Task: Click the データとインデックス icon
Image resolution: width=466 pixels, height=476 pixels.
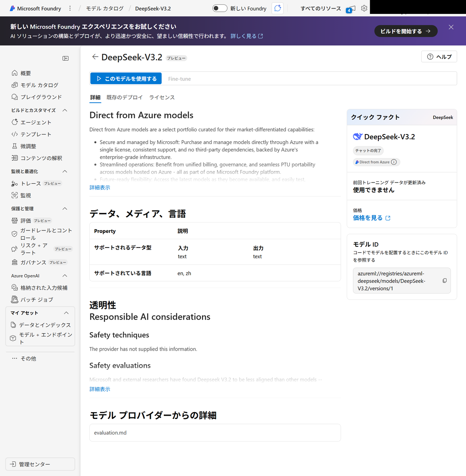Action: (13, 324)
